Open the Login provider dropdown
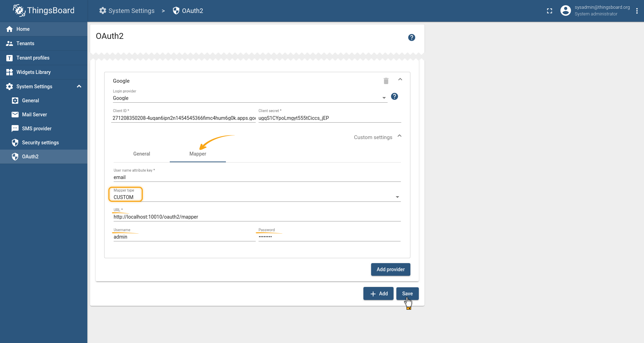The width and height of the screenshot is (644, 343). click(x=250, y=98)
